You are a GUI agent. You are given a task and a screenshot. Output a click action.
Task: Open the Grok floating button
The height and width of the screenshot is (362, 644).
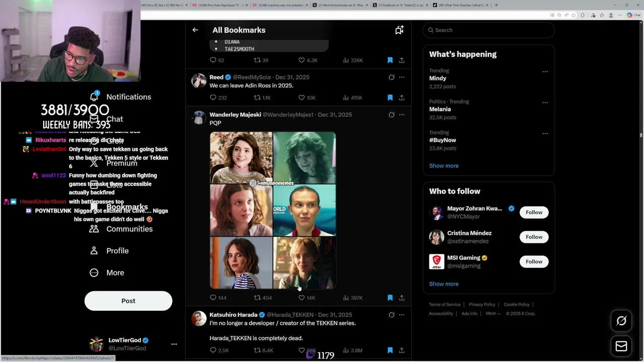(621, 321)
